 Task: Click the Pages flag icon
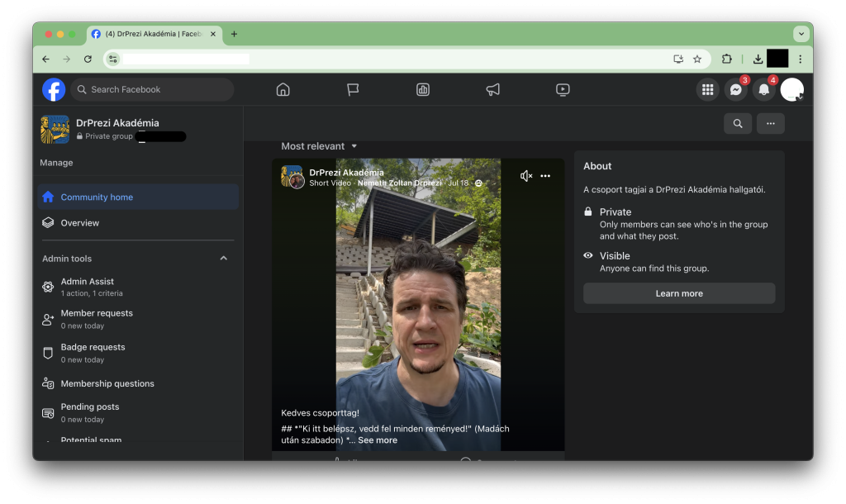353,89
